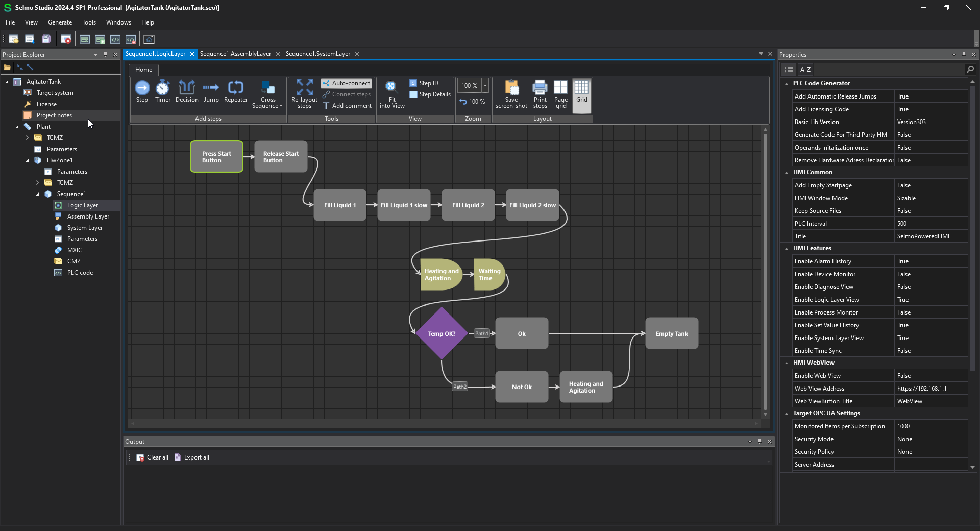
Task: Switch to Sequence1.SystemLayer tab
Action: (x=317, y=54)
